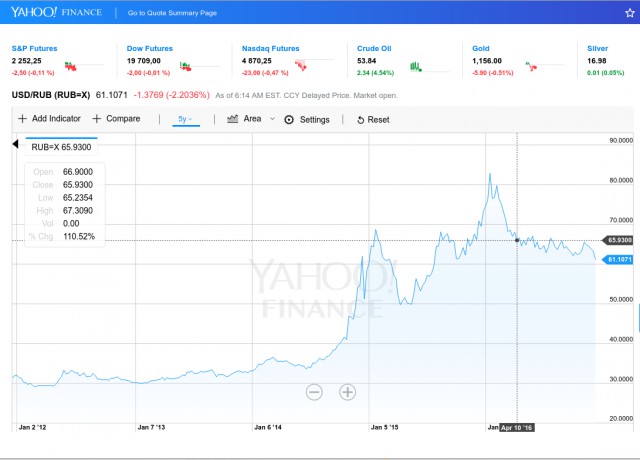Zoom out chart with minus circle icon
640x460 pixels.
(314, 392)
